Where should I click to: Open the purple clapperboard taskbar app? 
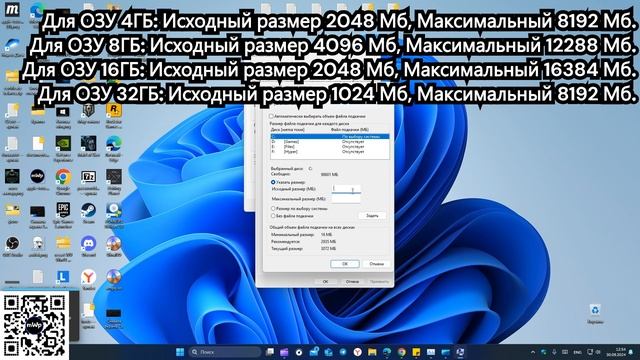coord(284,352)
